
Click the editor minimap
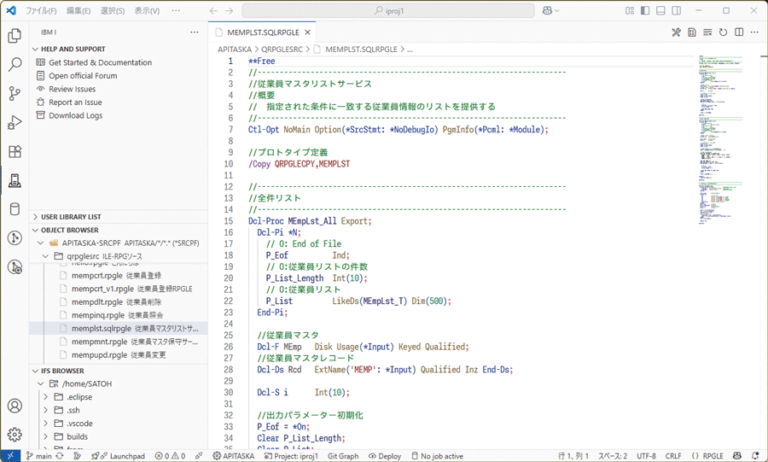tap(721, 140)
